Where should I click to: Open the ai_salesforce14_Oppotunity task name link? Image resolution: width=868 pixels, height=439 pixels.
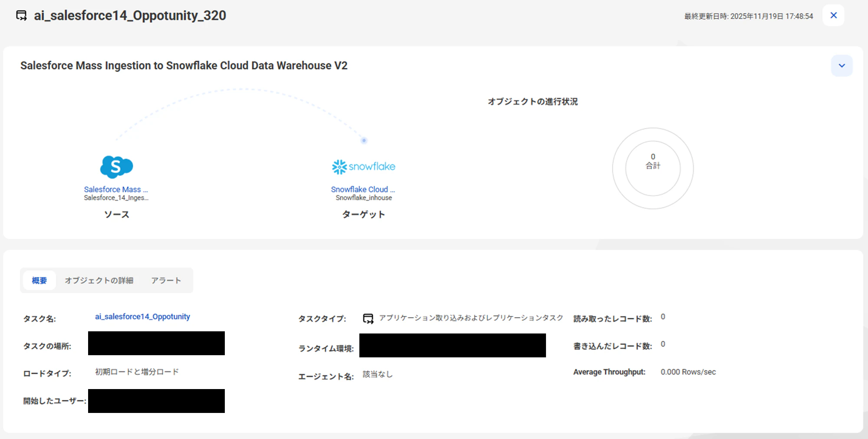point(142,317)
